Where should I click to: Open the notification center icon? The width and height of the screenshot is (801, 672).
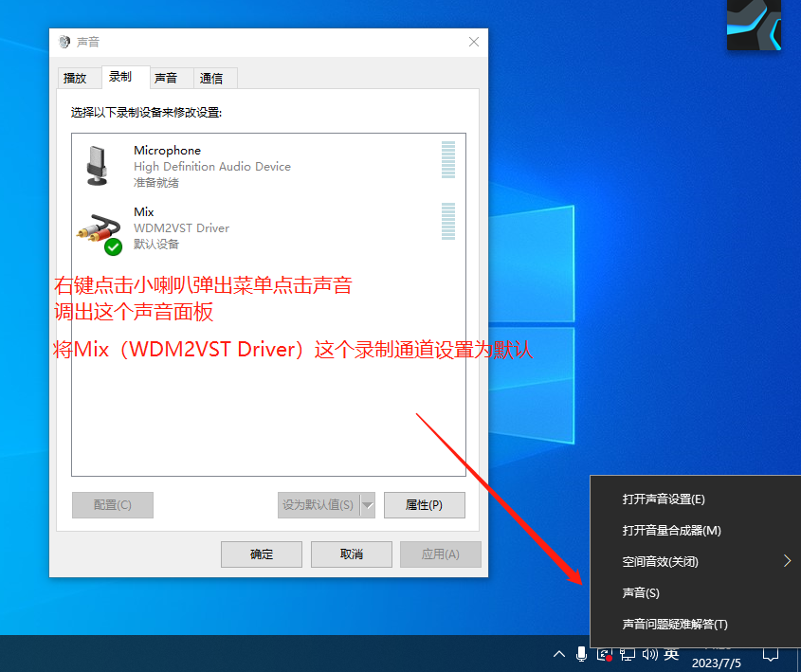click(x=770, y=655)
